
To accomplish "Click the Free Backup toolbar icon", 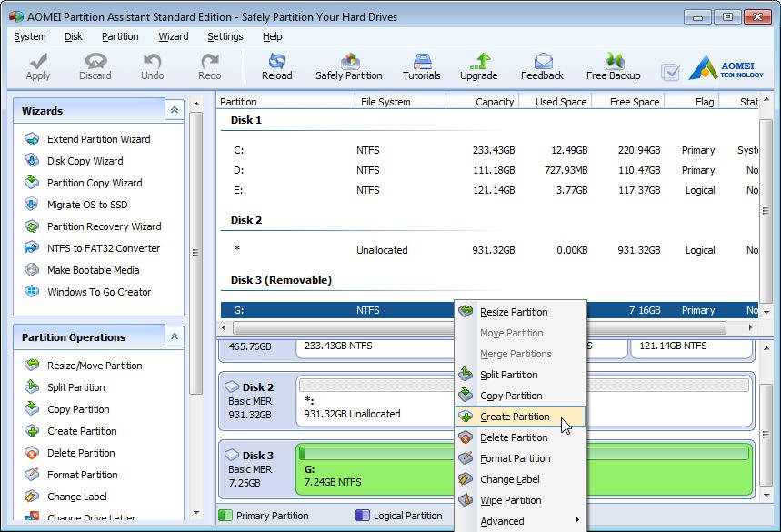I will [614, 66].
